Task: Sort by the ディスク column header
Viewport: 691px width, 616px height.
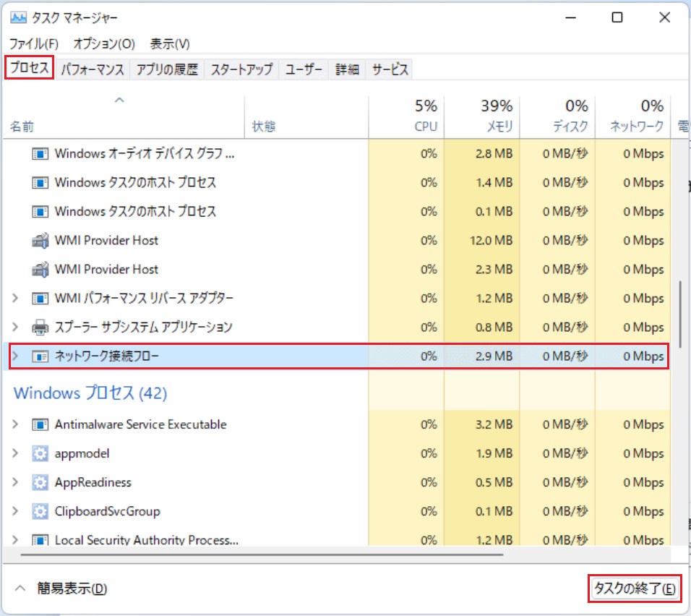Action: tap(557, 116)
